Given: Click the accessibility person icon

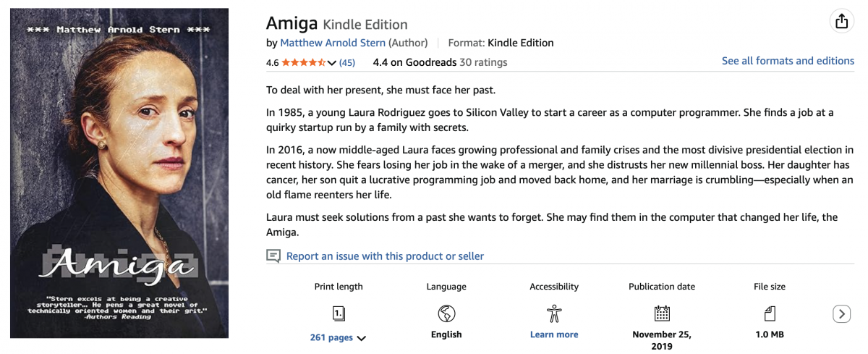Looking at the screenshot, I should [x=554, y=313].
